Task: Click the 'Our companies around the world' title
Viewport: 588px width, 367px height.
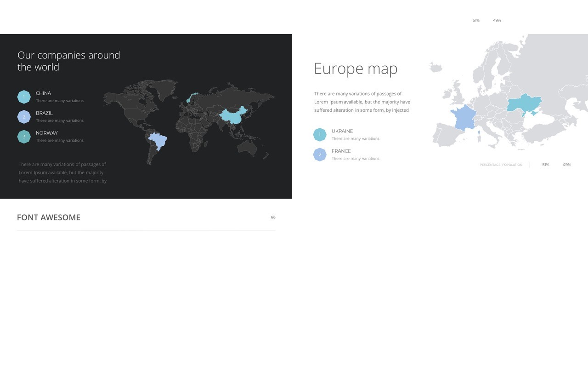Action: point(69,61)
